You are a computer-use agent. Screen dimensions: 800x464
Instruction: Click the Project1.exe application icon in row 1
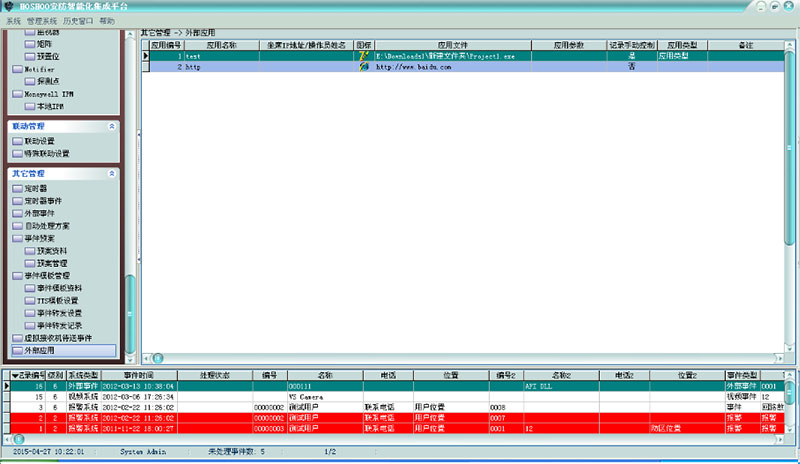[363, 57]
